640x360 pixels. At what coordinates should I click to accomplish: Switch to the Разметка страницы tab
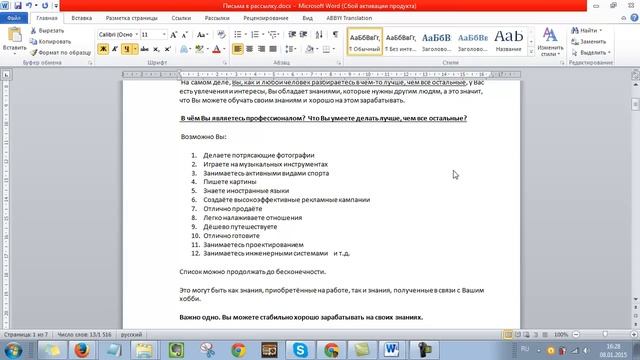[x=131, y=18]
